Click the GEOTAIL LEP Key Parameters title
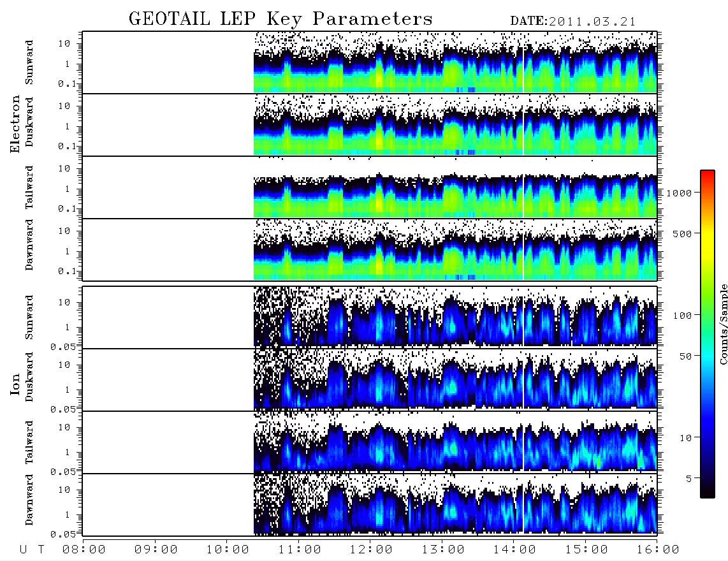The height and width of the screenshot is (561, 728). 280,20
